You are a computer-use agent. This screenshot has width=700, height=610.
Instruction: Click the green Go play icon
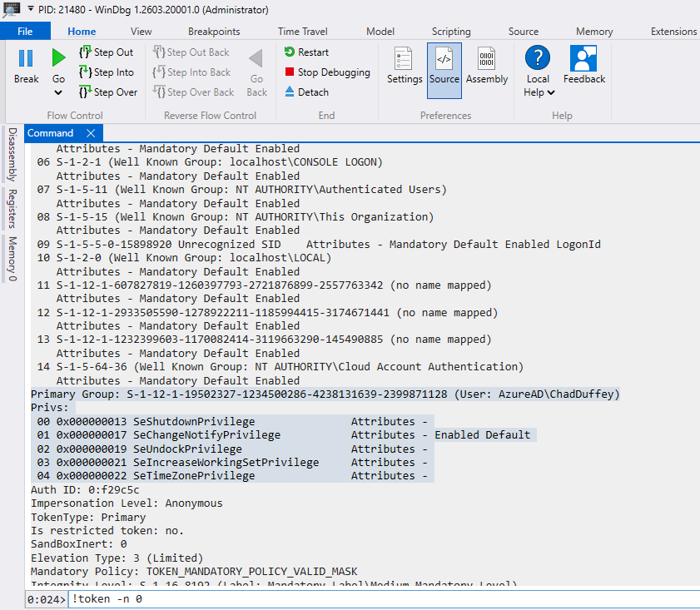58,57
